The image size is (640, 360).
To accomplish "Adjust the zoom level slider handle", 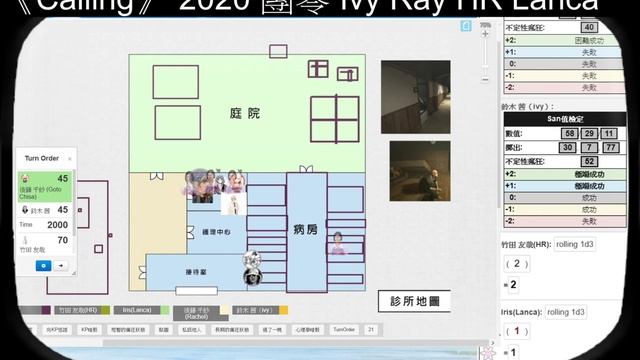I will click(485, 67).
